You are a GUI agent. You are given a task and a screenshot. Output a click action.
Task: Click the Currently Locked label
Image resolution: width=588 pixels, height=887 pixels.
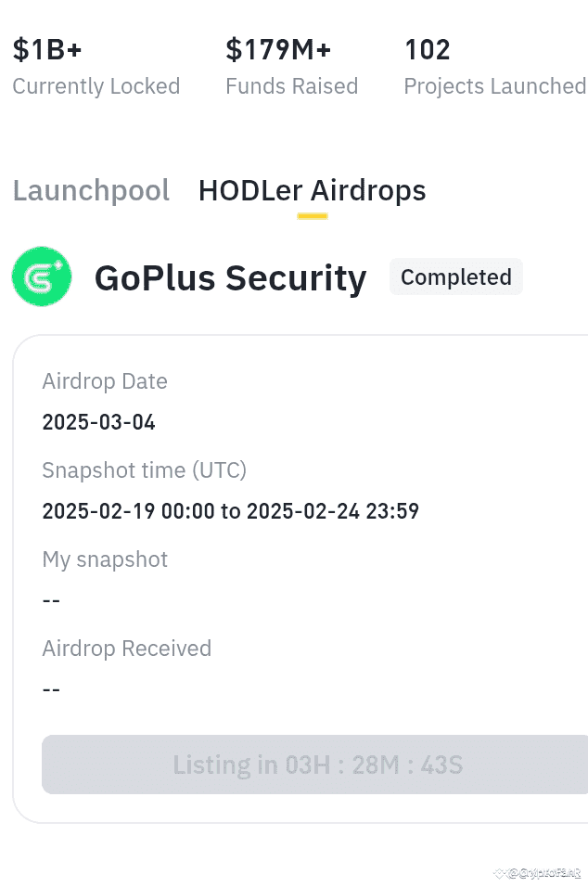pos(96,85)
